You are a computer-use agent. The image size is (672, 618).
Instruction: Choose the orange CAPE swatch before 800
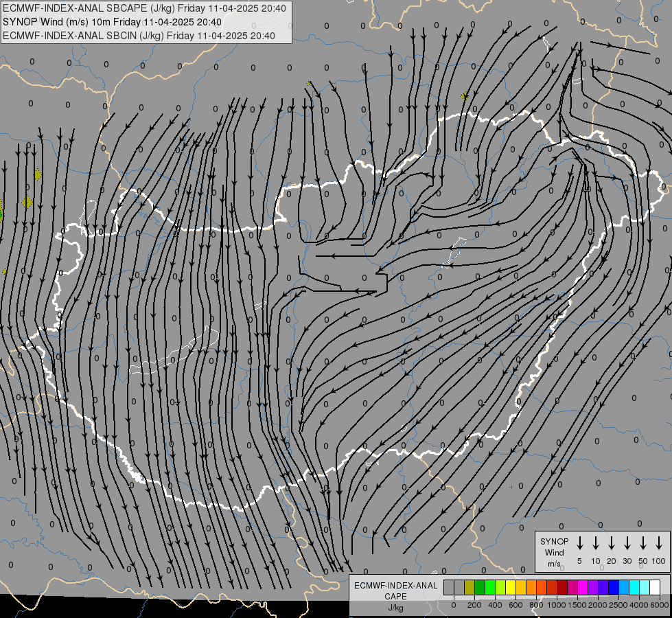click(531, 587)
